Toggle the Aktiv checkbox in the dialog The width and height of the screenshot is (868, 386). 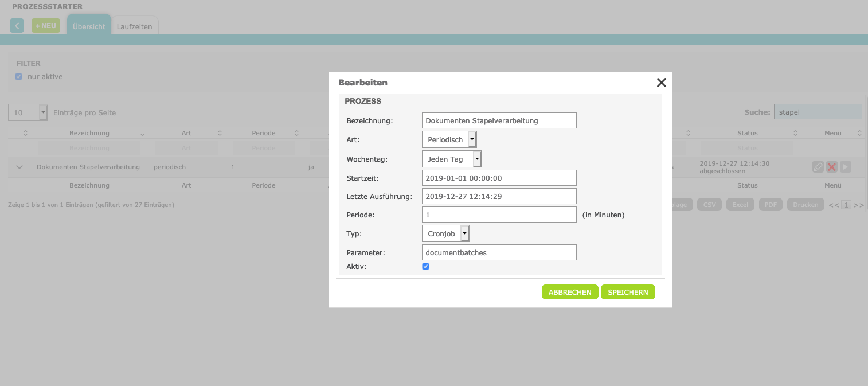tap(426, 267)
